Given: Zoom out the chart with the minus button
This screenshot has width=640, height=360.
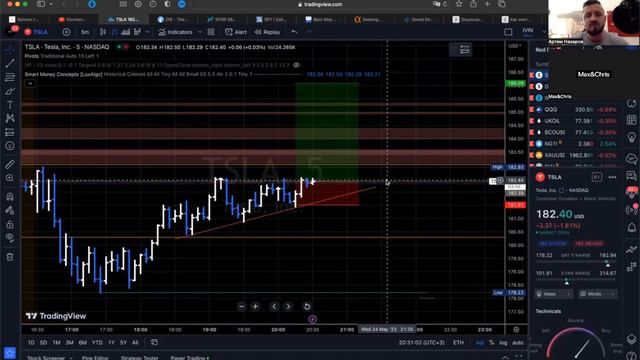Looking at the screenshot, I should tap(242, 307).
